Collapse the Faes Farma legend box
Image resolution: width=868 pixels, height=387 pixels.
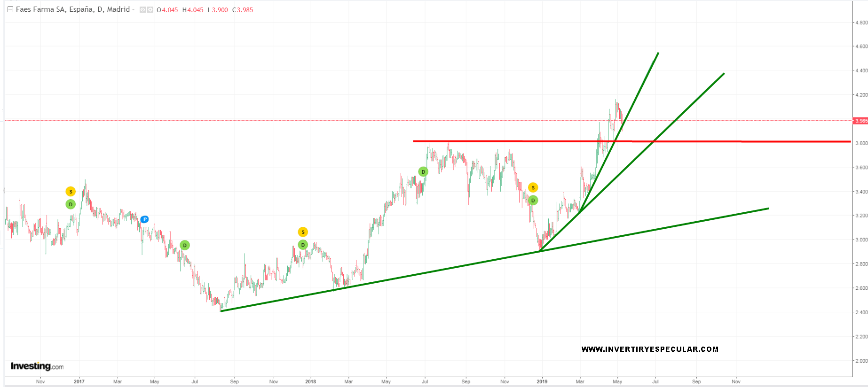click(10, 9)
